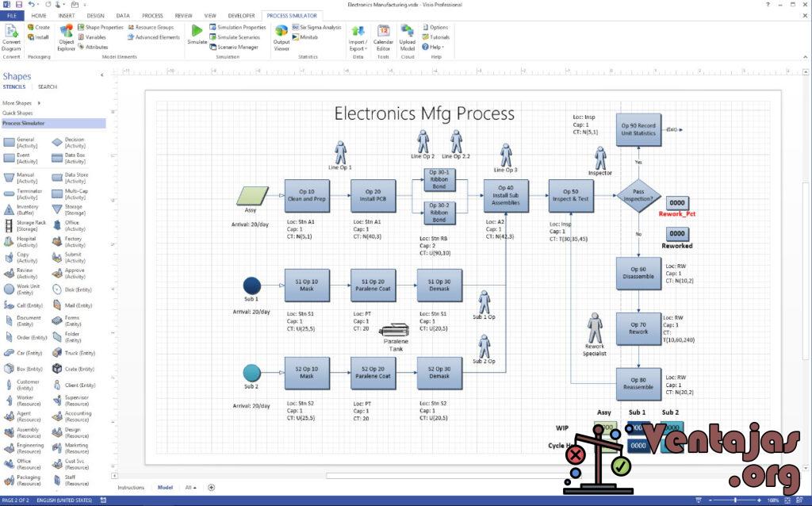
Task: Click Install in Packaging group
Action: click(x=38, y=36)
